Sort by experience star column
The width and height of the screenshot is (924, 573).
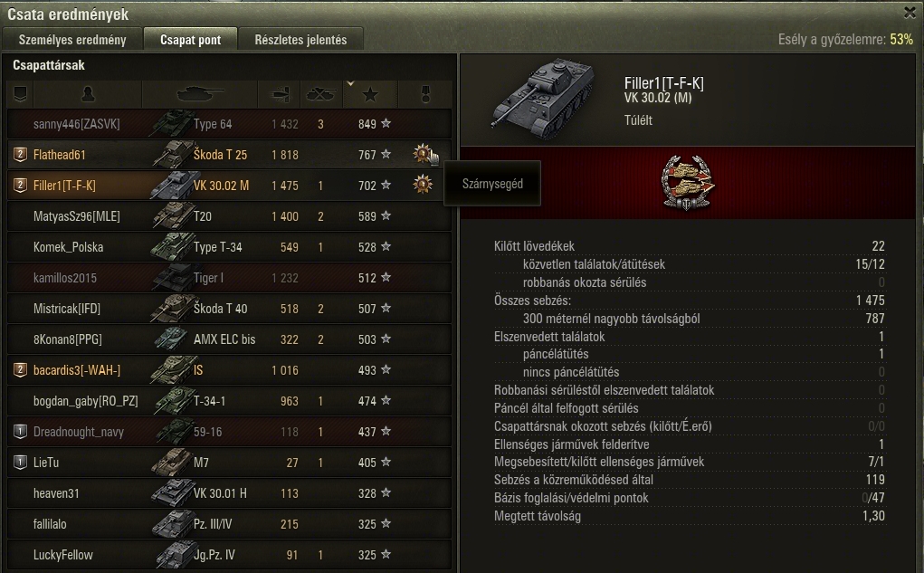click(370, 94)
